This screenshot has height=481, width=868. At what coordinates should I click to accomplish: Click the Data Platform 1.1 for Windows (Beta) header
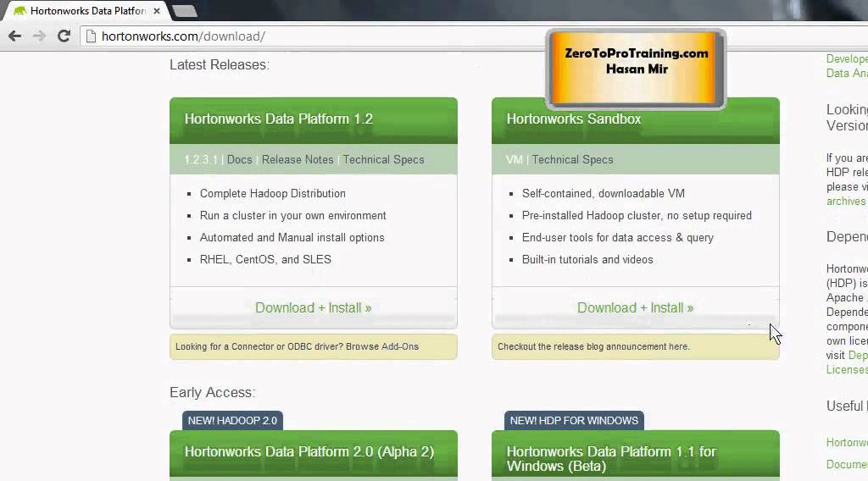coord(636,455)
